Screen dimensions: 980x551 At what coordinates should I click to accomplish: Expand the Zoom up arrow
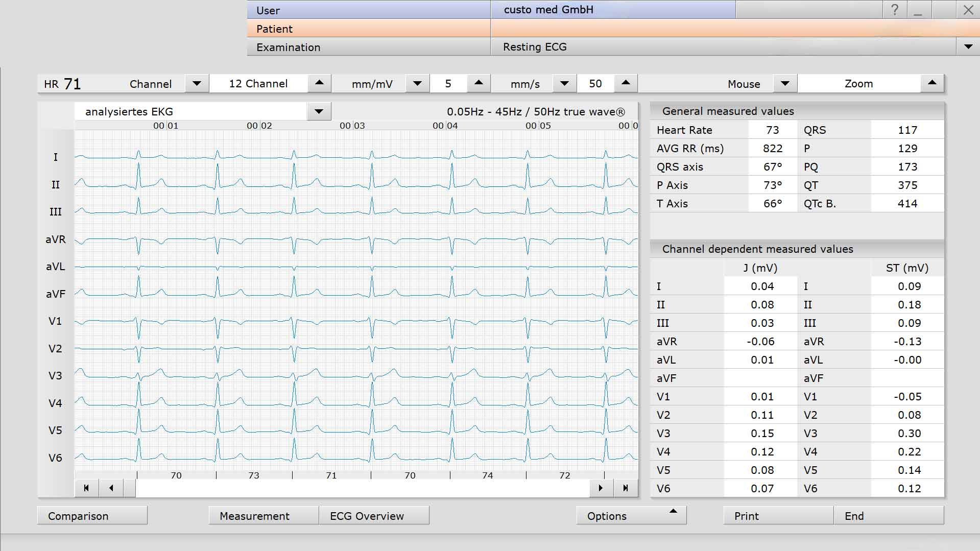[932, 84]
